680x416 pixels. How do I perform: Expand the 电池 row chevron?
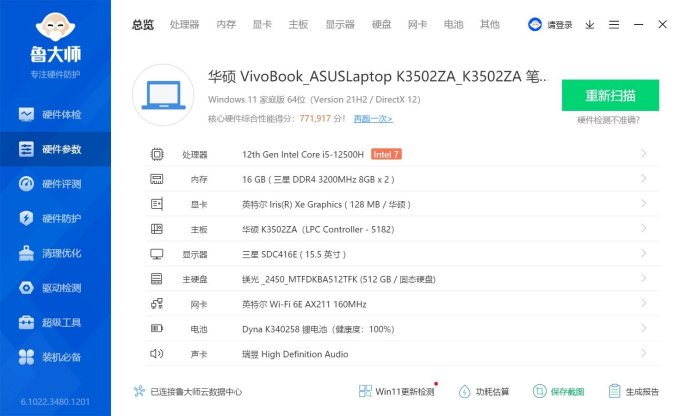pos(644,328)
